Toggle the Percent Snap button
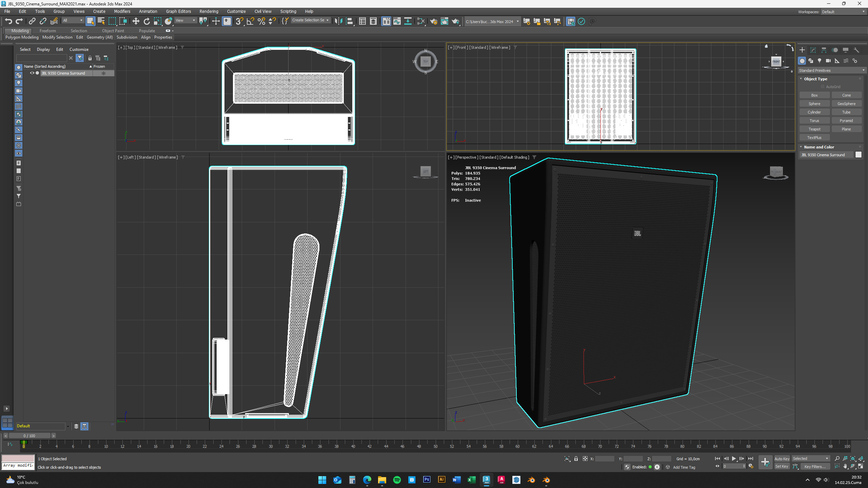The image size is (868, 488). (261, 21)
